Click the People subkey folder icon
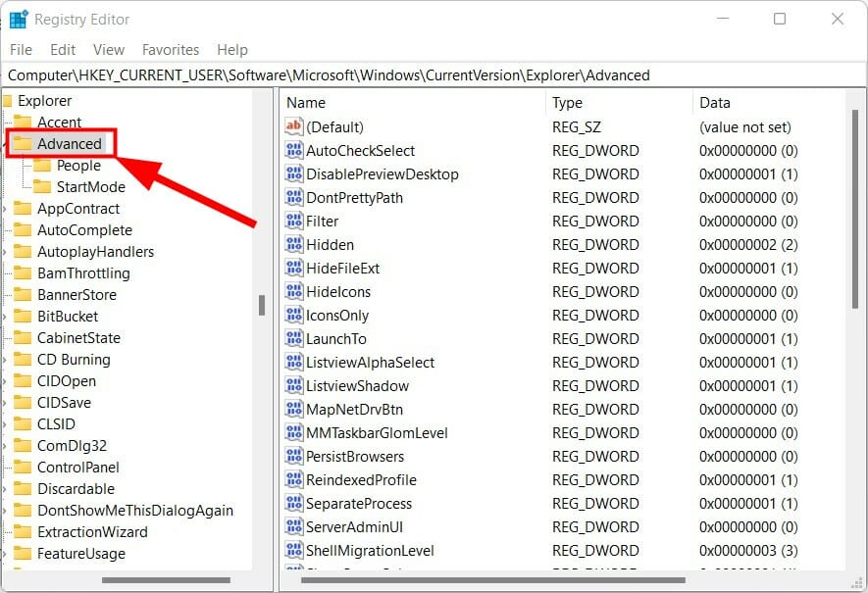Screen dimensions: 868x593 coord(42,165)
